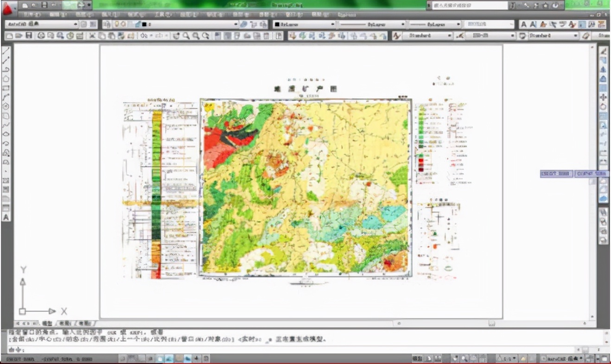Toggle the layer freeze sun icon
Image resolution: width=611 pixels, height=364 pixels.
[124, 24]
